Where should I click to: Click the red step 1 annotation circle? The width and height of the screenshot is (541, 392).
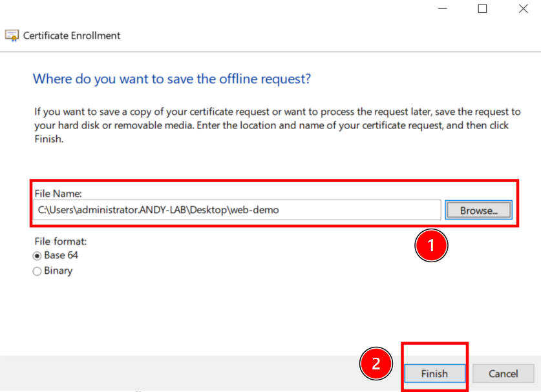(x=430, y=245)
